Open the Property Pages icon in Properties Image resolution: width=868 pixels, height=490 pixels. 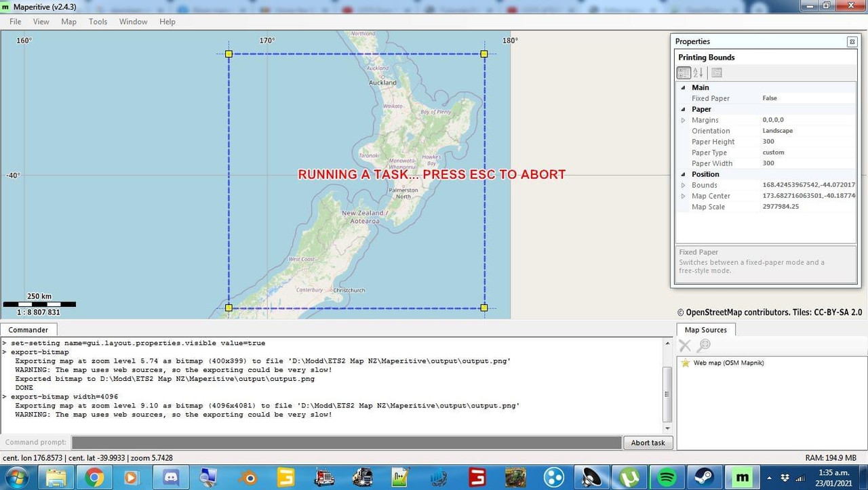coord(717,73)
